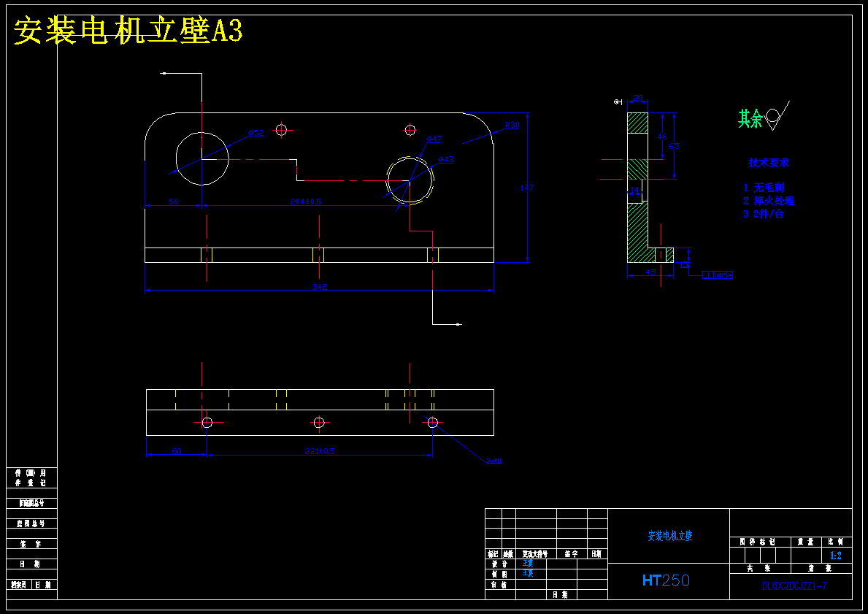
Task: Select the "重量" header cell
Action: 806,542
